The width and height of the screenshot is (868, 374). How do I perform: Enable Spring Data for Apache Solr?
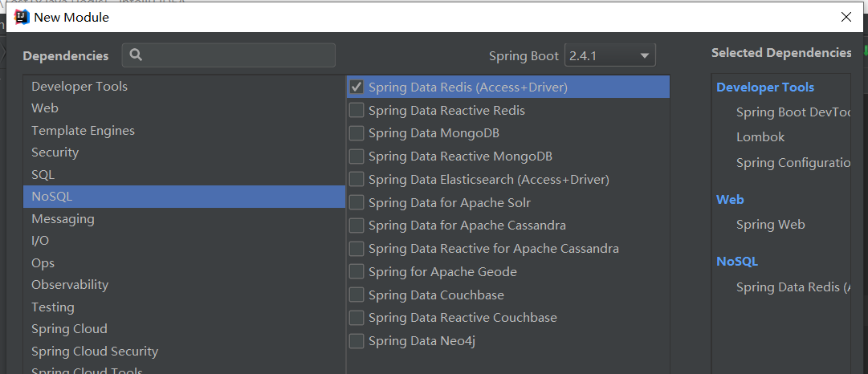click(x=357, y=202)
